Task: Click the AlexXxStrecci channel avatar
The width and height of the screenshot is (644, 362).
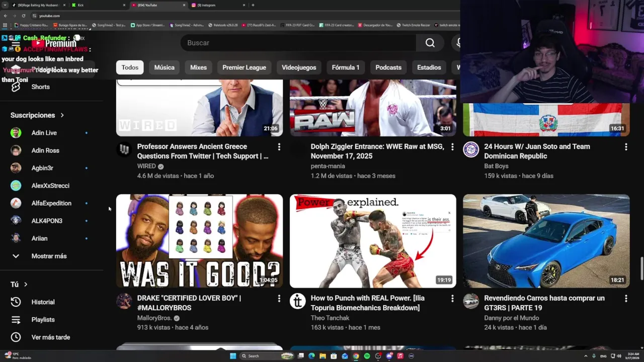Action: click(x=16, y=186)
